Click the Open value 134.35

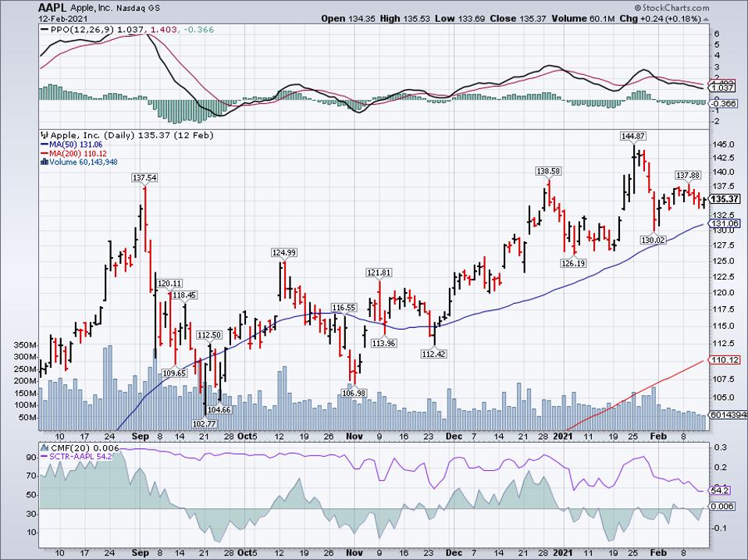coord(362,19)
